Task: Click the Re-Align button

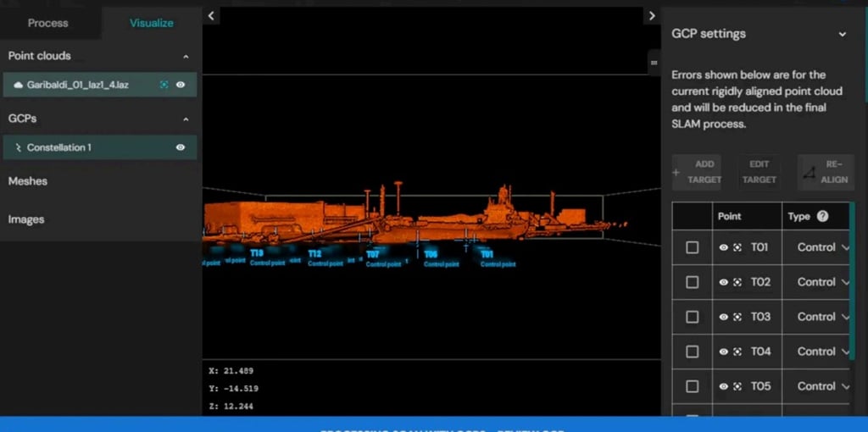Action: 826,172
